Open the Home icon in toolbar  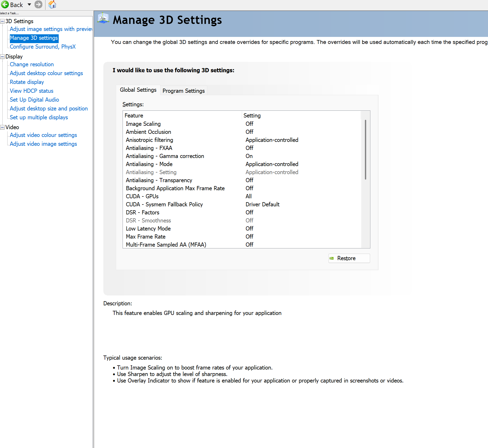tap(52, 5)
